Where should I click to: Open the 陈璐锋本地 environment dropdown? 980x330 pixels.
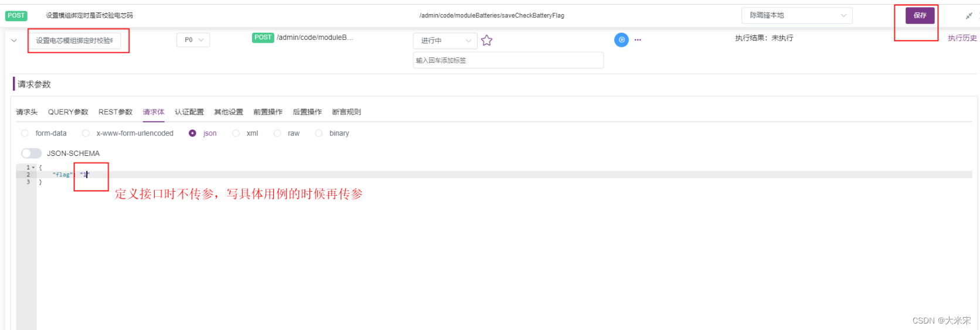[x=797, y=15]
